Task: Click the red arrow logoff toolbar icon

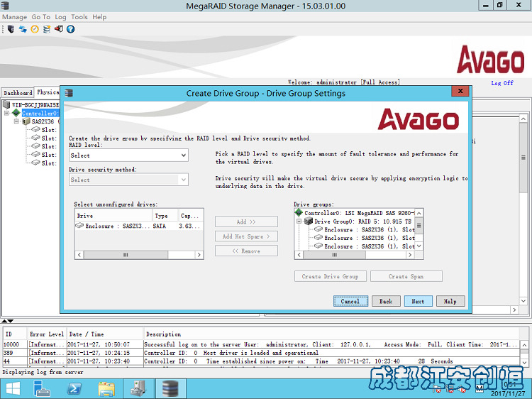Action: pyautogui.click(x=59, y=29)
